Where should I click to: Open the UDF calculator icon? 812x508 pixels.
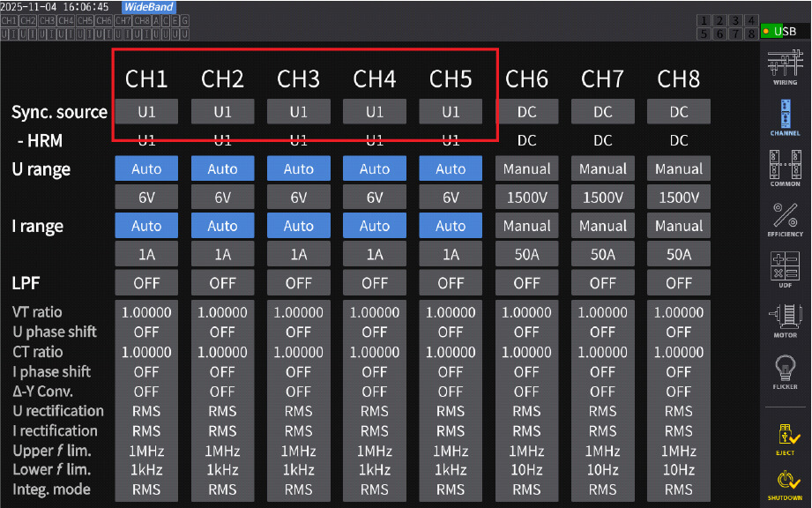coord(785,269)
